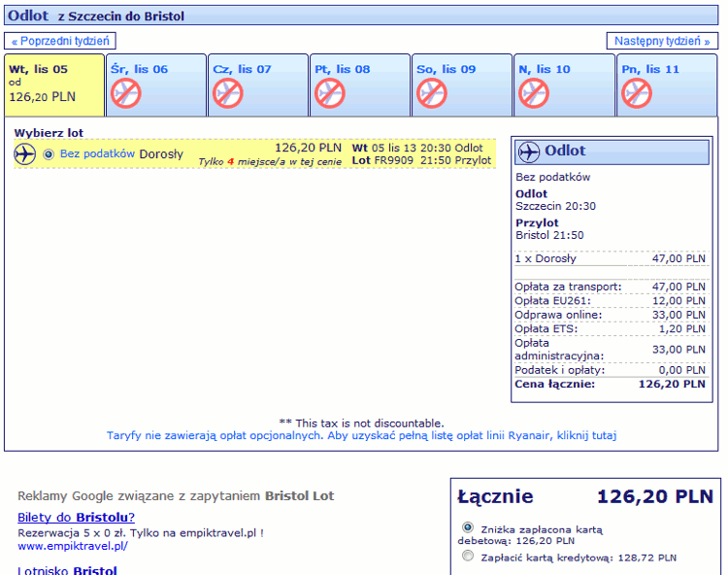Open the Lotnisko Bristol ad link

(x=67, y=570)
